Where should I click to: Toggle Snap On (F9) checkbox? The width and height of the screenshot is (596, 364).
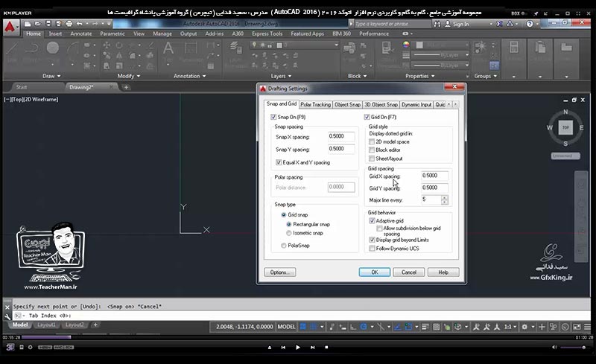click(273, 117)
